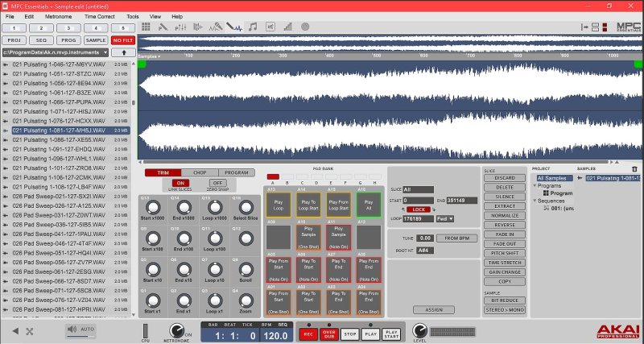644x344 pixels.
Task: Click the up arrow folder navigation button
Action: point(123,52)
